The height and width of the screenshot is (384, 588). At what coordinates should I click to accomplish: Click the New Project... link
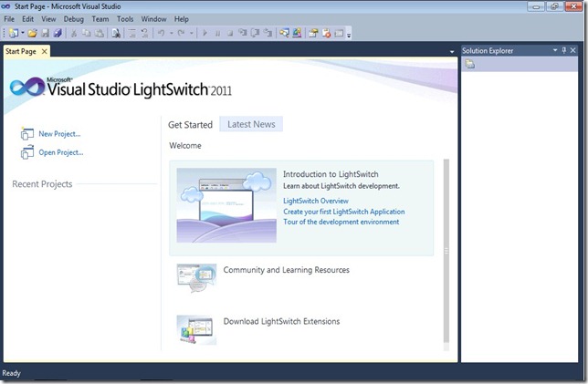point(59,134)
